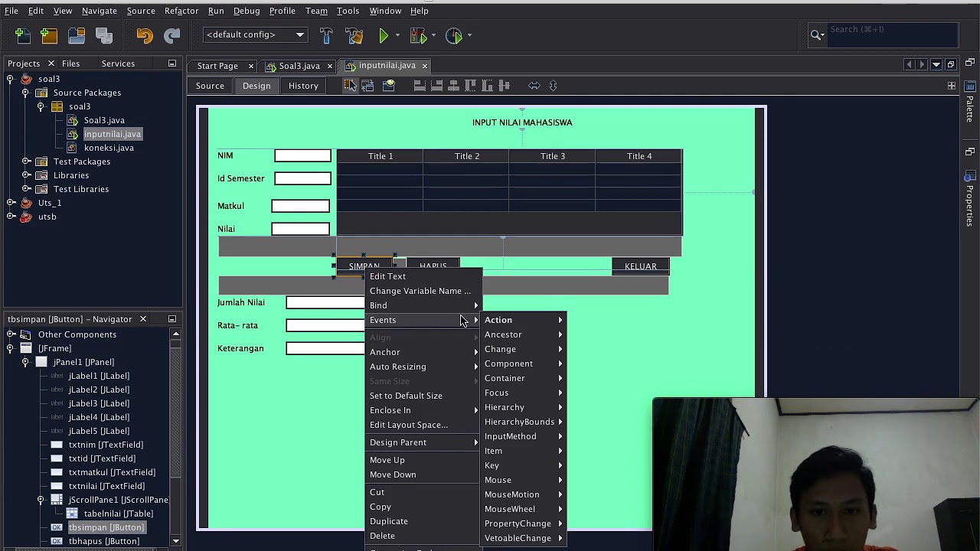This screenshot has width=980, height=551.
Task: Undo the last action via toolbar
Action: click(145, 35)
